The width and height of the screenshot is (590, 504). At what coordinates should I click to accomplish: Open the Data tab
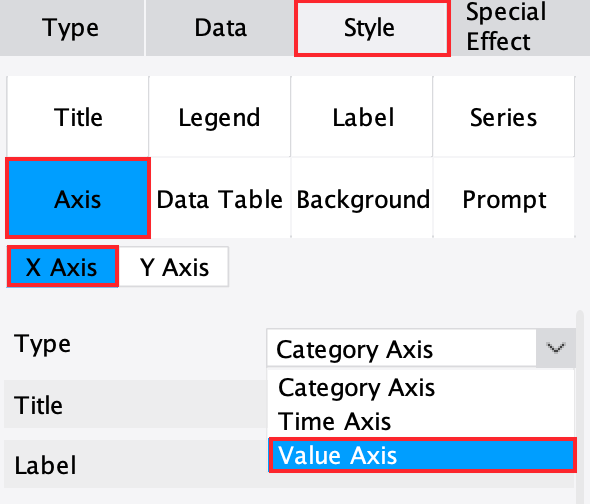[220, 28]
